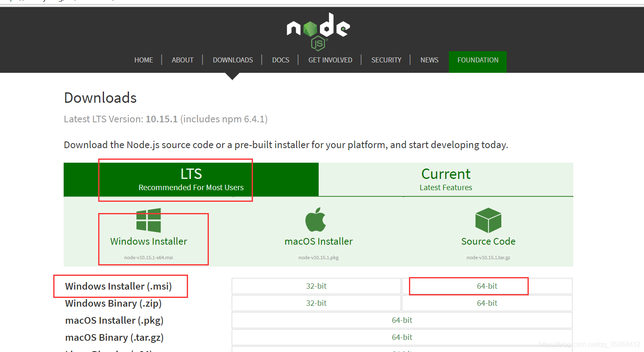Go to DOWNLOADS in navigation bar
The width and height of the screenshot is (644, 352).
click(233, 60)
